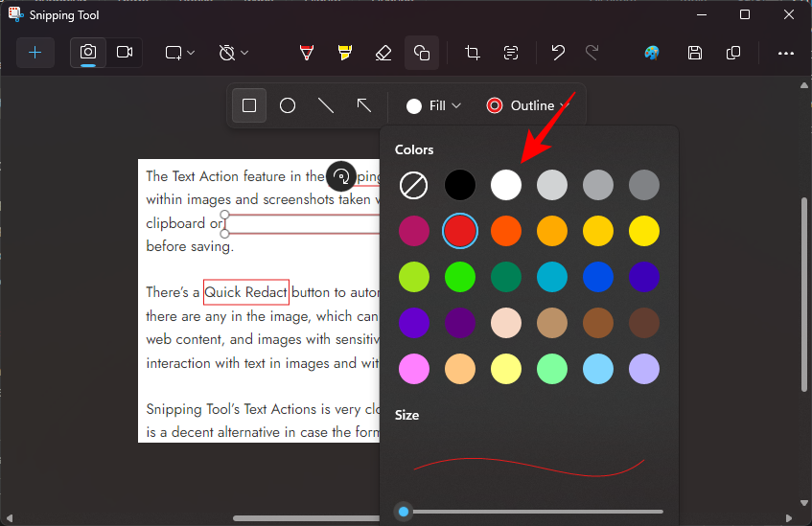The height and width of the screenshot is (526, 812).
Task: Open the snipping mode dropdown
Action: pos(179,53)
